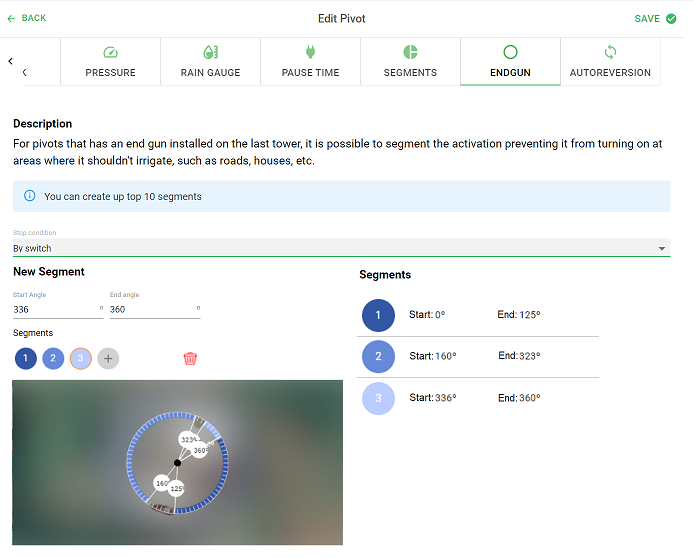Click 'Start: 0°' in segment list

(427, 315)
